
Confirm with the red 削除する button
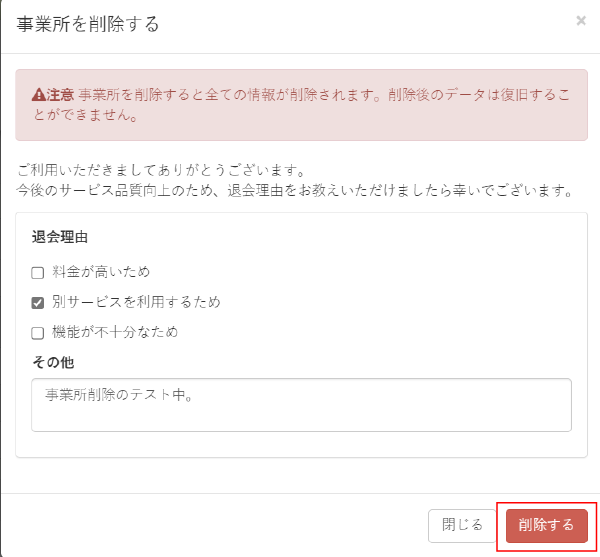pos(546,525)
